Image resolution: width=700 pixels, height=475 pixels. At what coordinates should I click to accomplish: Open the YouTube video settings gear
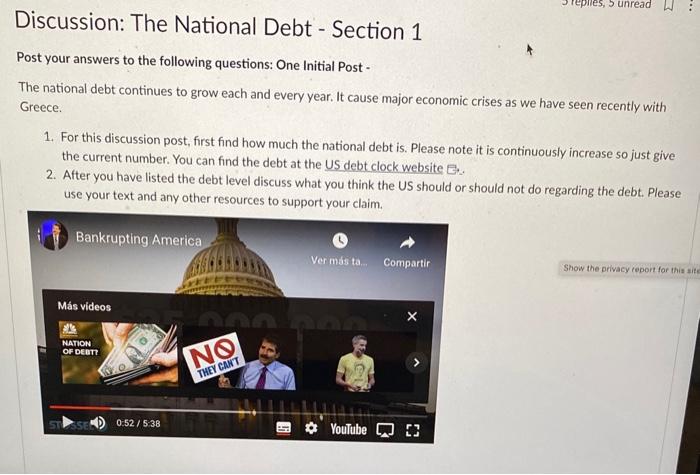pos(311,429)
